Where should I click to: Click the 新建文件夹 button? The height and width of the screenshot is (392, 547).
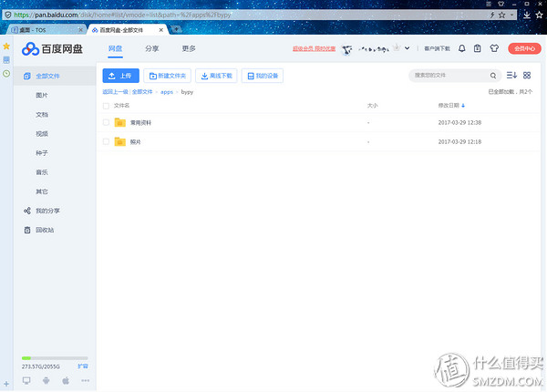[x=167, y=76]
